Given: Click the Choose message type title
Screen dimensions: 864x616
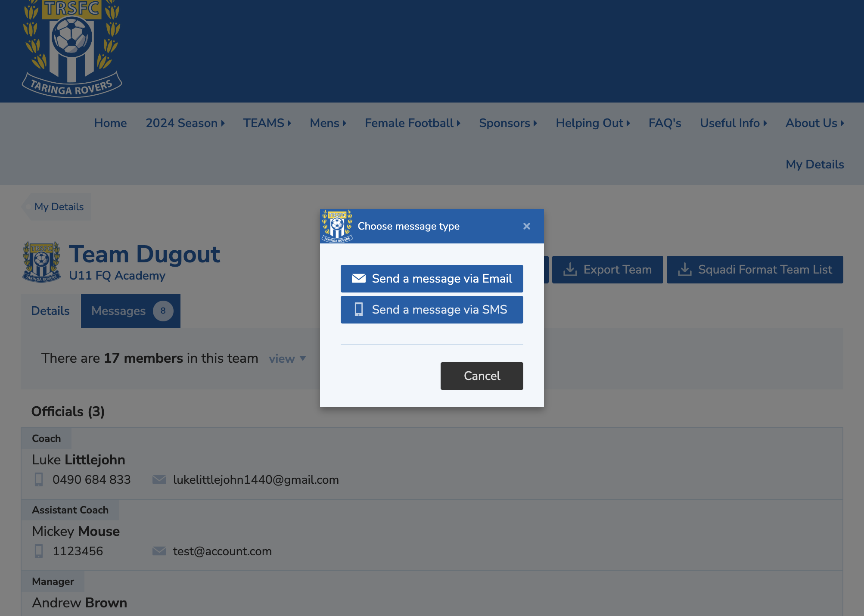Looking at the screenshot, I should (409, 226).
